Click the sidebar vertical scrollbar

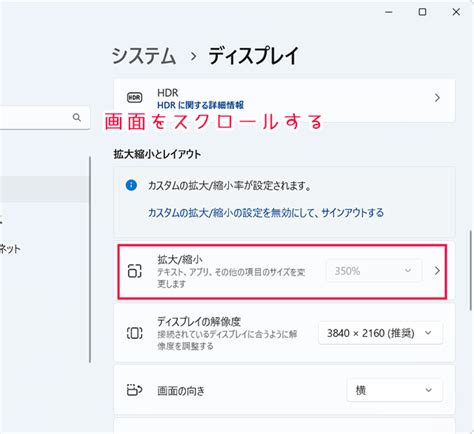(90, 260)
